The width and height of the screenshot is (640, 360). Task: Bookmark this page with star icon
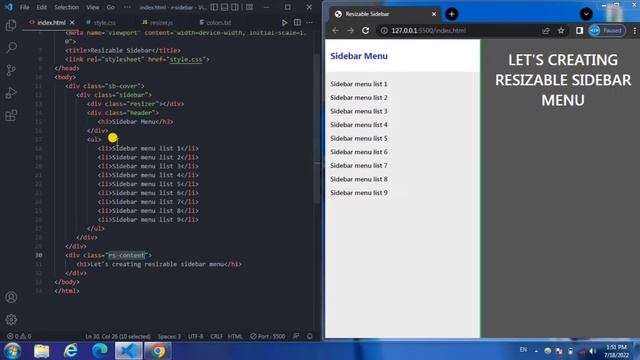pyautogui.click(x=561, y=30)
